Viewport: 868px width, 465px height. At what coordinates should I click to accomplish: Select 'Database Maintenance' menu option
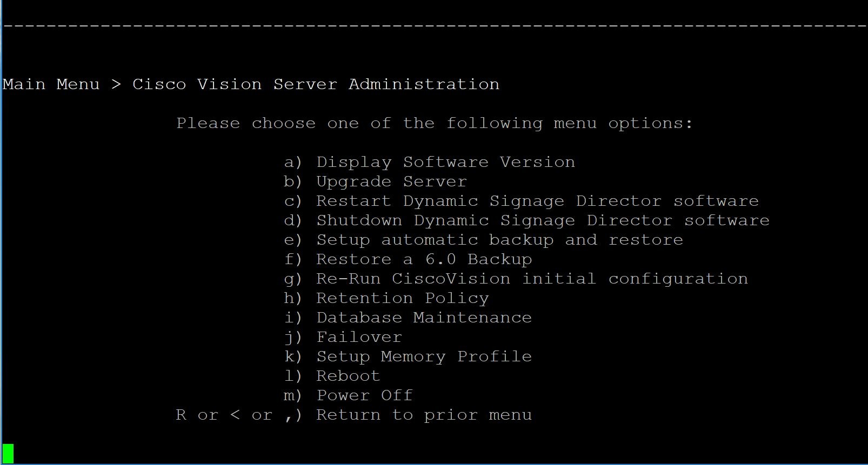(408, 318)
